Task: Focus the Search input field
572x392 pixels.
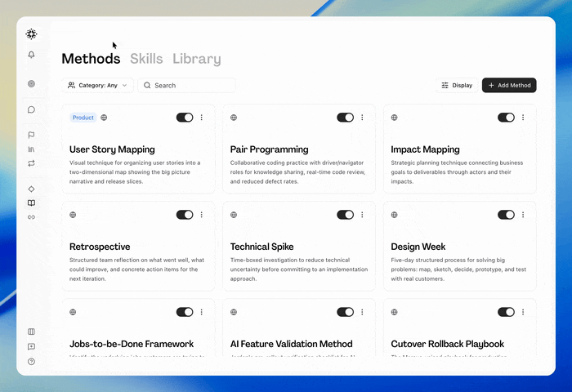Action: pyautogui.click(x=186, y=85)
